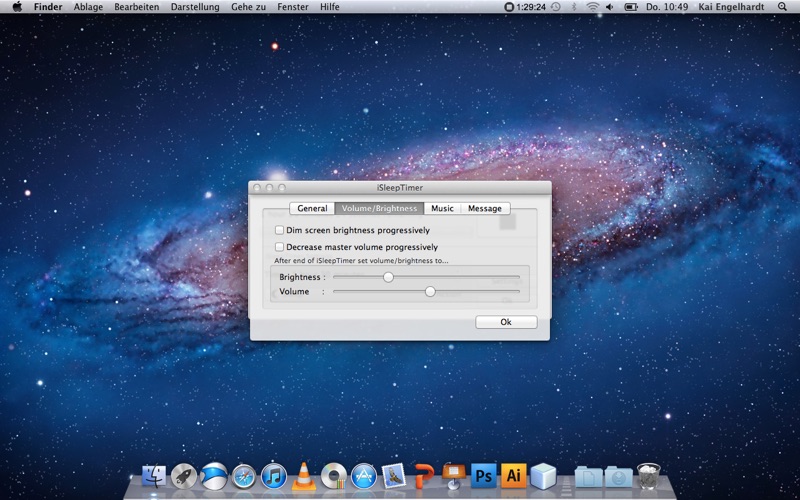The width and height of the screenshot is (800, 500).
Task: Open Safari compass icon in Dock
Action: click(244, 477)
